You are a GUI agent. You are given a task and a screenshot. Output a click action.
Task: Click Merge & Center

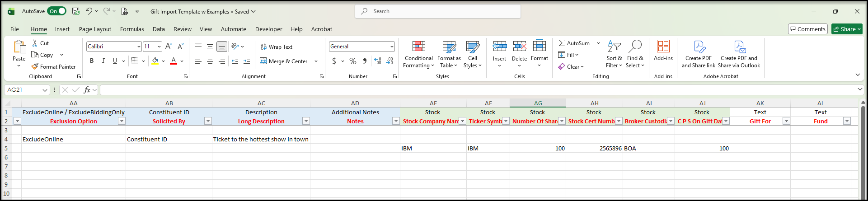coord(284,61)
